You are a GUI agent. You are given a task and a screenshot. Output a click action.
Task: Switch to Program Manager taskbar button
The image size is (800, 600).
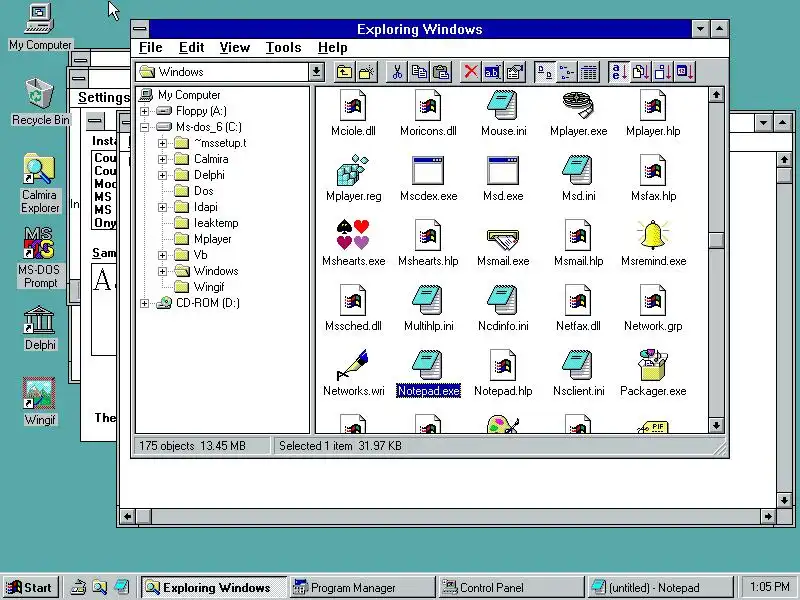pos(362,588)
